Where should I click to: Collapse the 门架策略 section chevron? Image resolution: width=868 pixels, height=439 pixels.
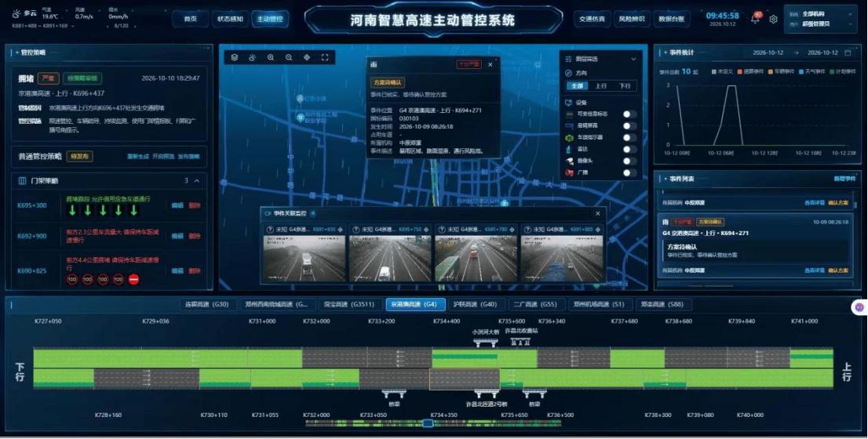196,180
